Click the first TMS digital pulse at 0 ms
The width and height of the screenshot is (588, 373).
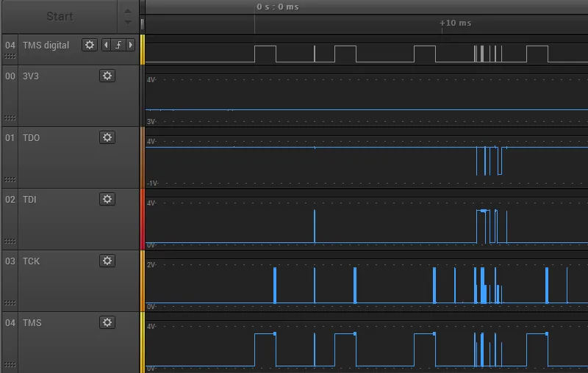(265, 54)
